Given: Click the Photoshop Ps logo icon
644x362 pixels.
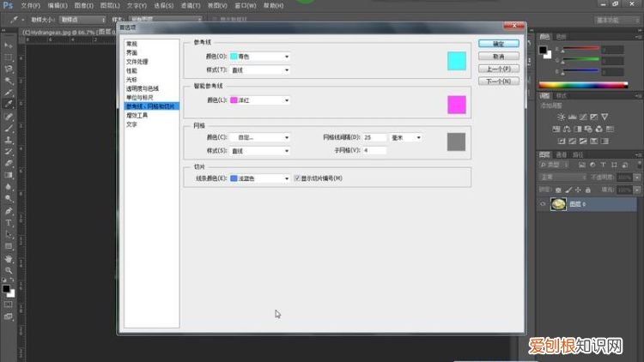Looking at the screenshot, I should pyautogui.click(x=8, y=5).
